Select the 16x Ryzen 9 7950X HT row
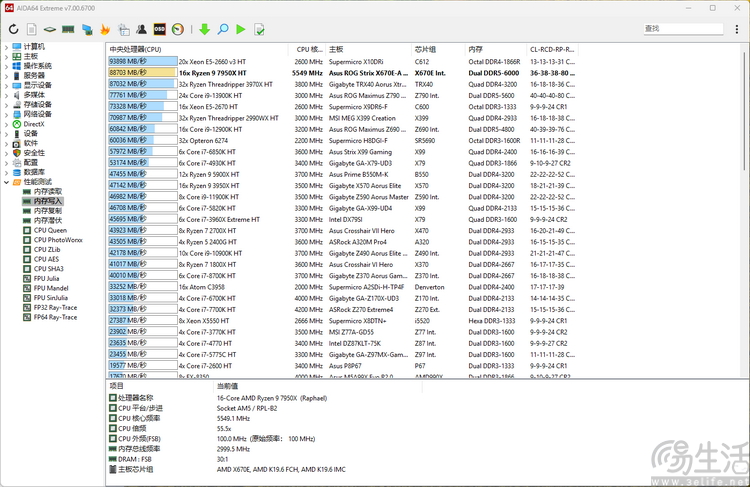This screenshot has height=487, width=750. point(342,73)
